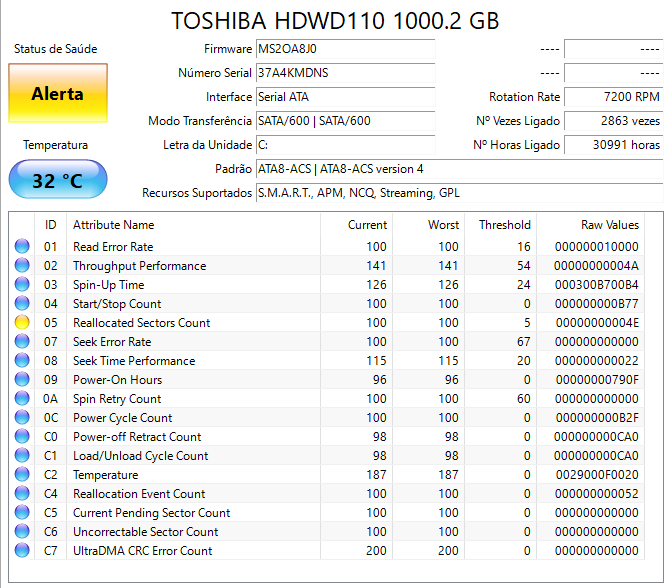Select the Power Cycle Count attribute name
The width and height of the screenshot is (672, 588).
click(123, 418)
